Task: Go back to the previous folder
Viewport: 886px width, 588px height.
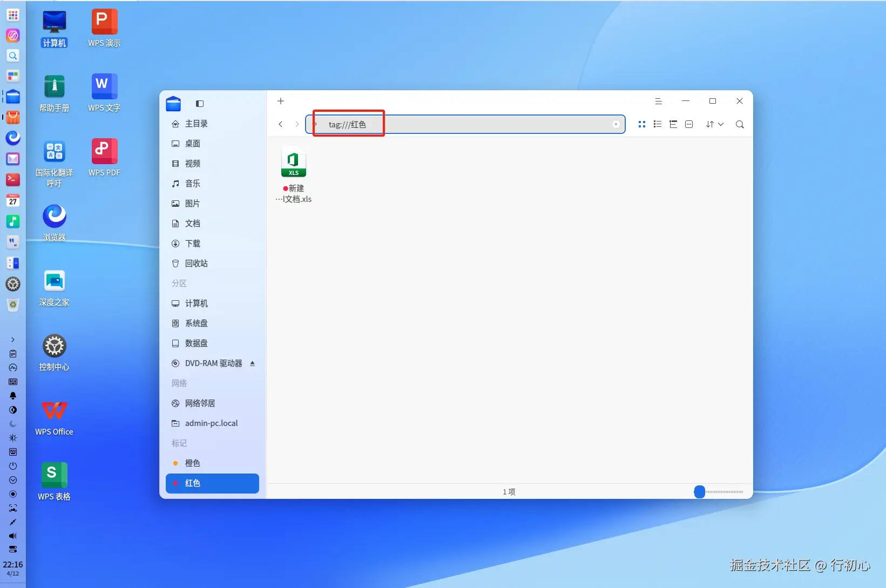Action: coord(281,124)
